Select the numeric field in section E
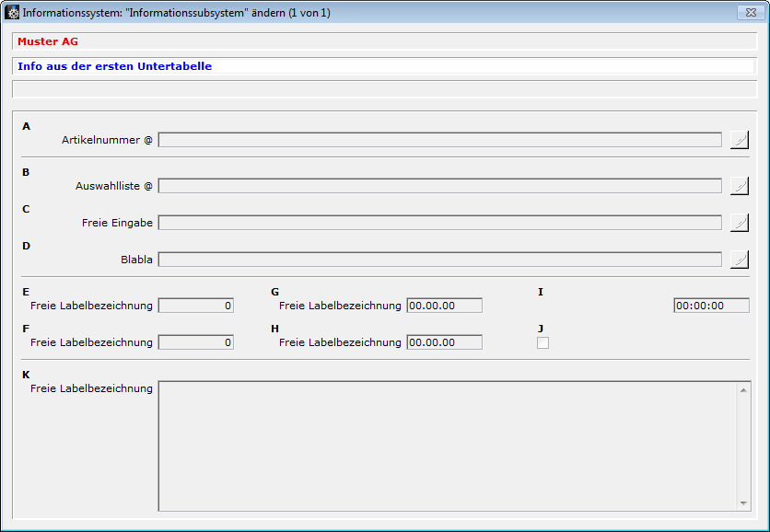Viewport: 770px width, 532px height. (195, 306)
